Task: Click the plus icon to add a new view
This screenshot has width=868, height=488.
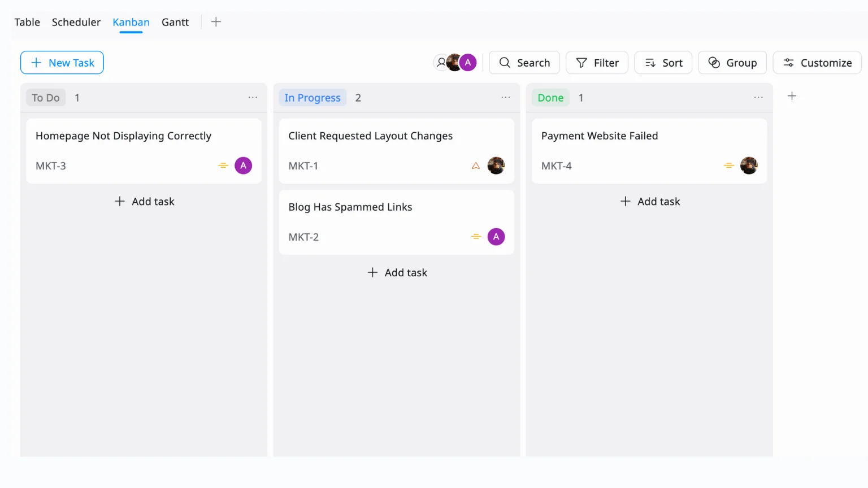Action: coord(216,22)
